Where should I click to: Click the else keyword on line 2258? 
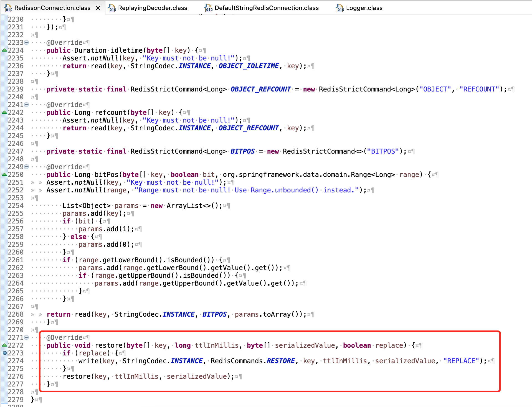[x=78, y=237]
